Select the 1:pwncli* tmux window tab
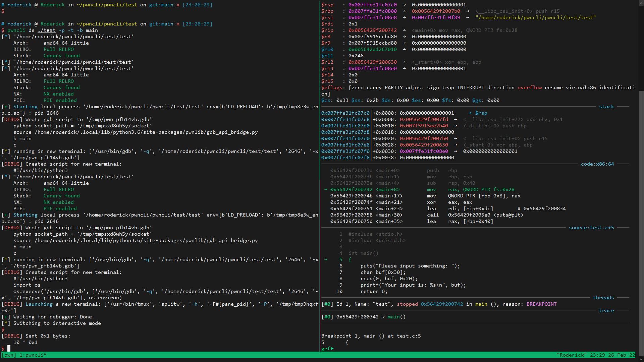The height and width of the screenshot is (362, 644). (x=33, y=355)
